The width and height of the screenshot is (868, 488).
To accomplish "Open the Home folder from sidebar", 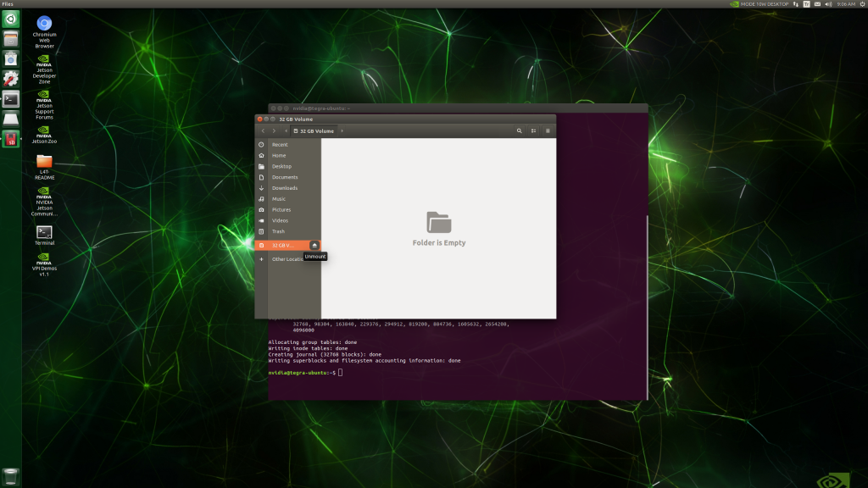I will point(279,156).
